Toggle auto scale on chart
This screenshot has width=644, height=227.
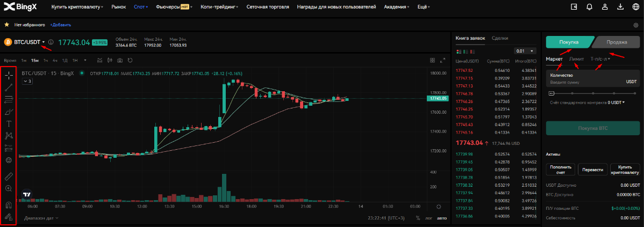[441, 218]
